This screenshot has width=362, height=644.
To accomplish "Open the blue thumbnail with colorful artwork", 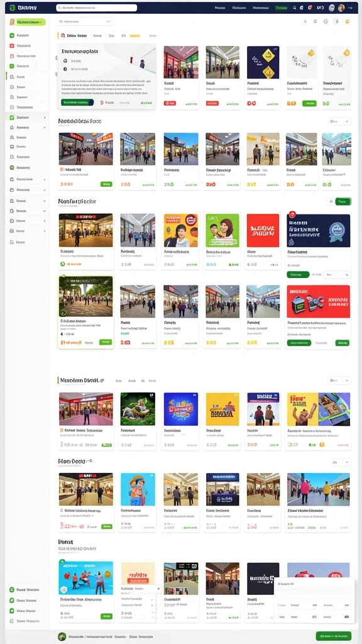I will coord(180,409).
